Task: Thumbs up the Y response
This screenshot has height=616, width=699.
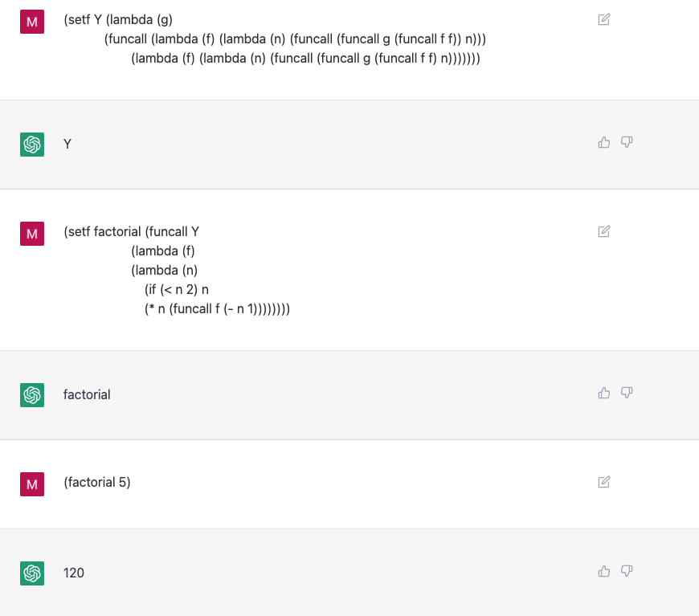Action: 604,142
